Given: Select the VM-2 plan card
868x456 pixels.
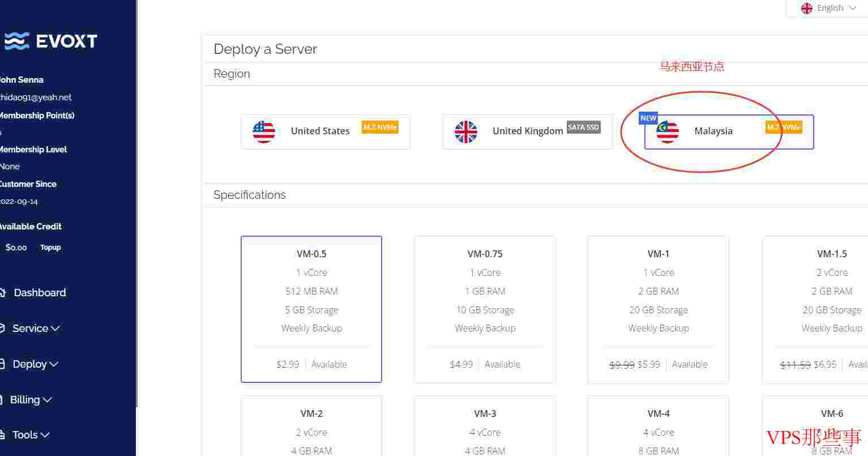Looking at the screenshot, I should click(x=311, y=426).
